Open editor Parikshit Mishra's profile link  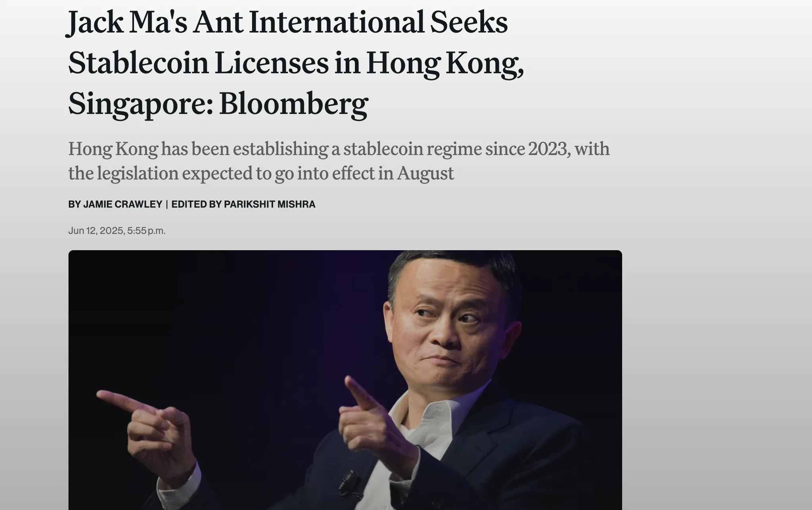270,204
